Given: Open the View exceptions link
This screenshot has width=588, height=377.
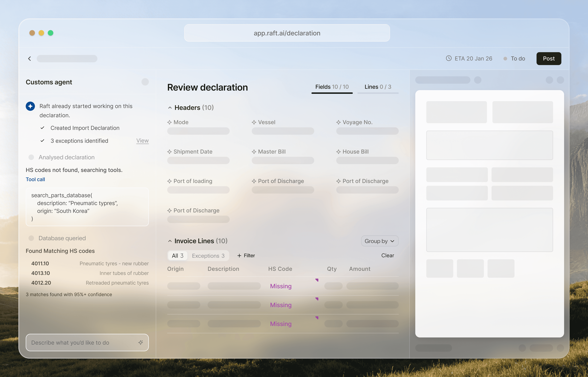Looking at the screenshot, I should click(x=142, y=141).
